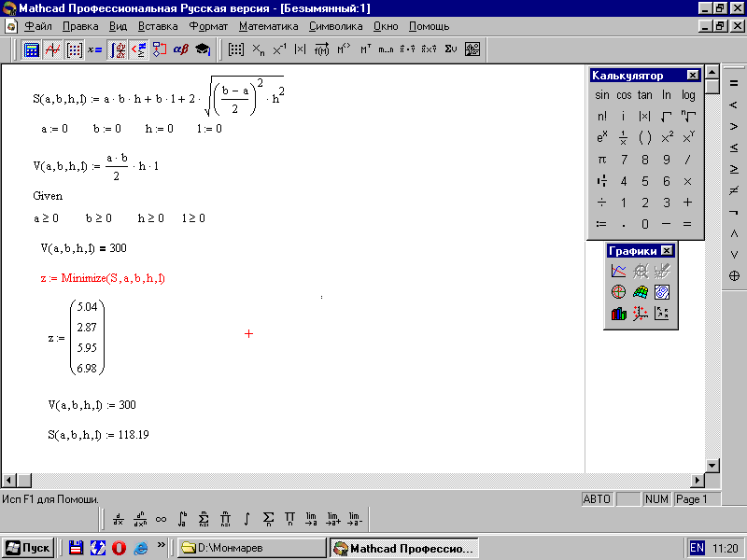Insert definite integral operator
Viewport: 747px width, 560px height.
[x=182, y=519]
